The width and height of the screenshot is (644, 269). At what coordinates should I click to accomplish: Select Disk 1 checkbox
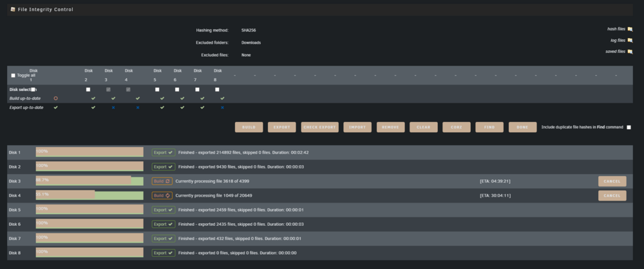tap(33, 89)
